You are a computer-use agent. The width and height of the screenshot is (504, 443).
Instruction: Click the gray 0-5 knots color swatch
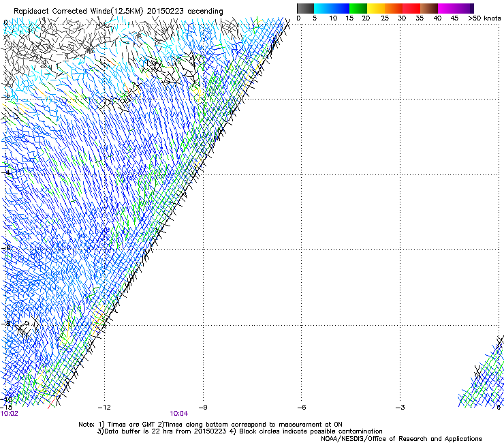[305, 8]
